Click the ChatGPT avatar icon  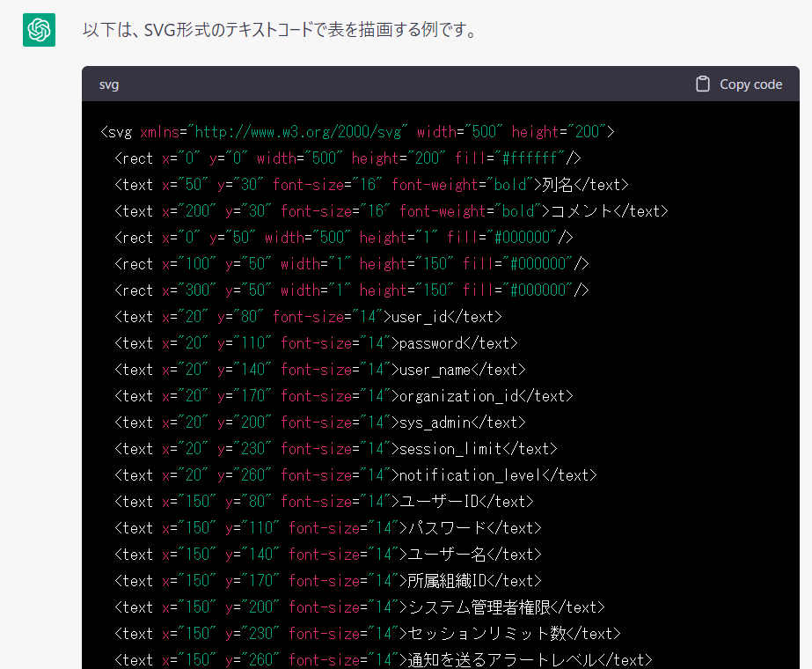pos(39,30)
